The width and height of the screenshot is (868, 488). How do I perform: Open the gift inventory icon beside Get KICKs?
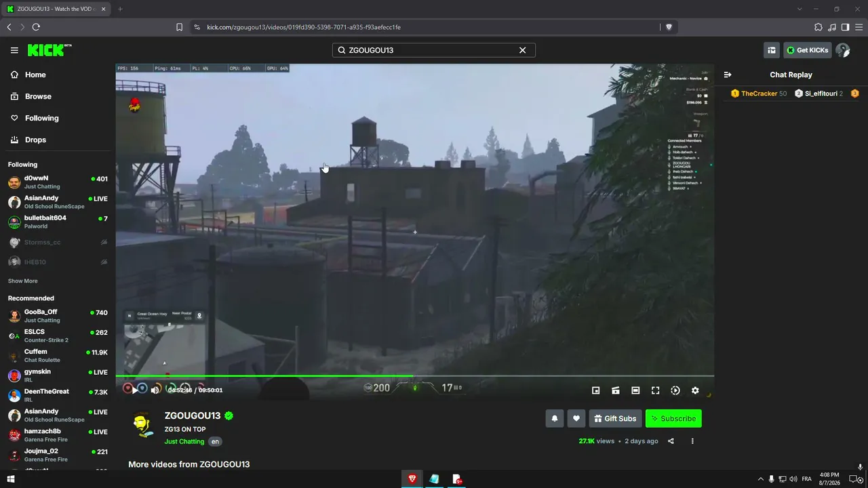tap(772, 50)
